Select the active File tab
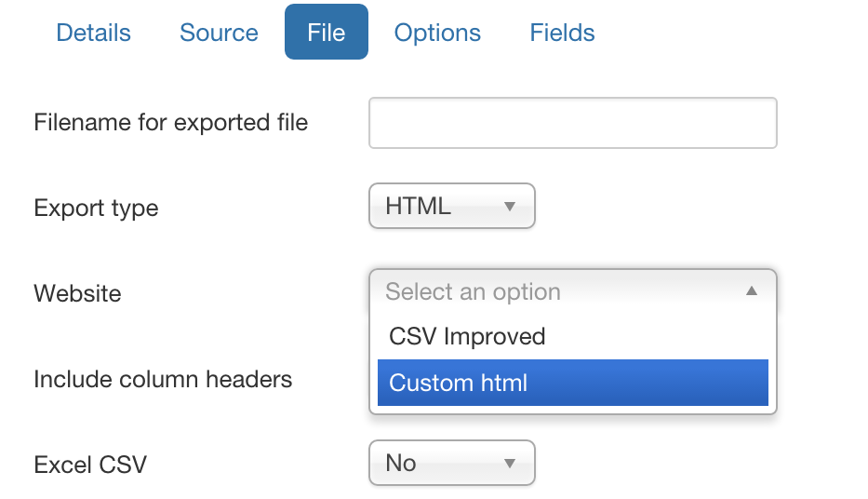Viewport: 868px width, 499px height. click(x=327, y=32)
